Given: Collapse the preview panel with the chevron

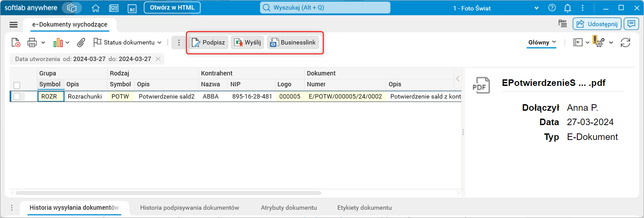Looking at the screenshot, I should (457, 78).
